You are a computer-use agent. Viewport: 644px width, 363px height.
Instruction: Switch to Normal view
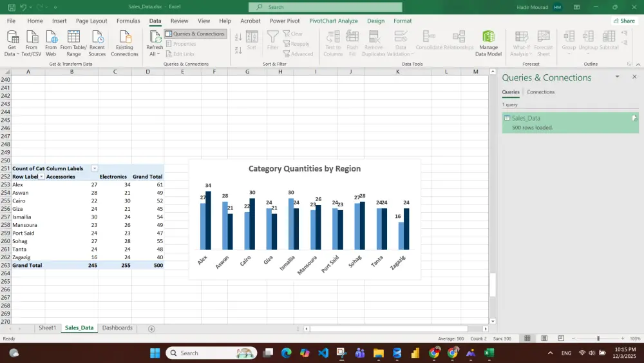(x=527, y=338)
